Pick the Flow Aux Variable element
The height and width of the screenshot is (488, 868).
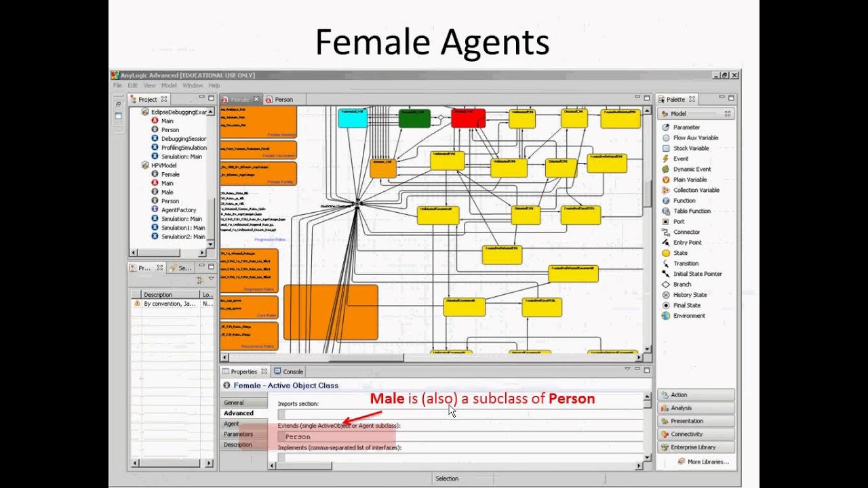[695, 138]
